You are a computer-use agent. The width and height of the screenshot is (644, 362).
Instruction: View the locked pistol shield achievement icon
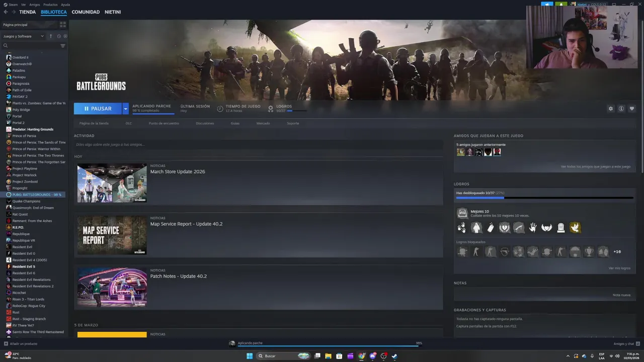[505, 251]
